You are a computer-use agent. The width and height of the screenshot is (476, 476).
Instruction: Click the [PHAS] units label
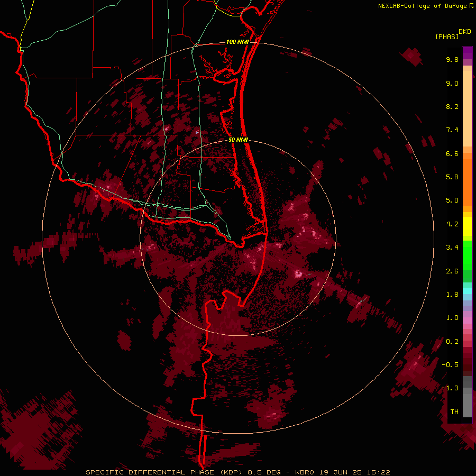click(447, 36)
